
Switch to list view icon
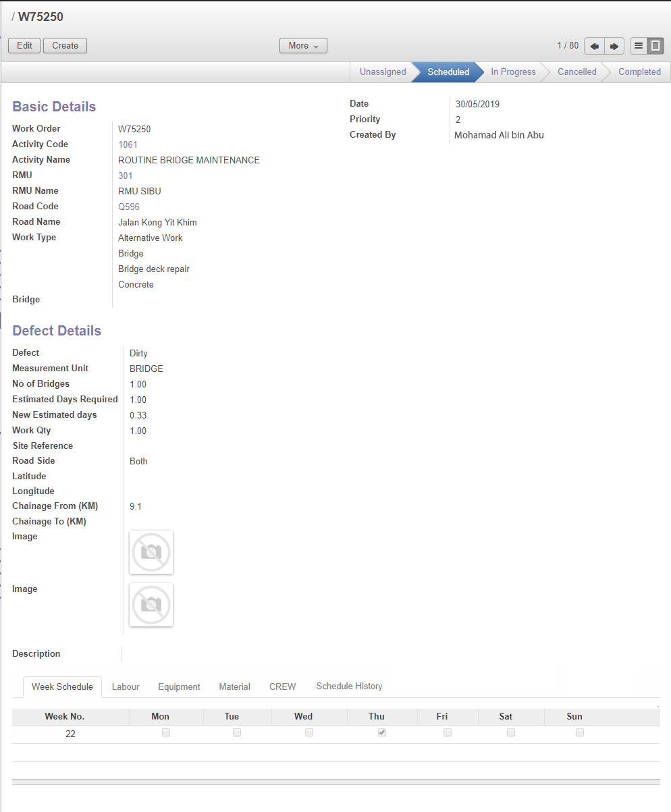[x=639, y=46]
